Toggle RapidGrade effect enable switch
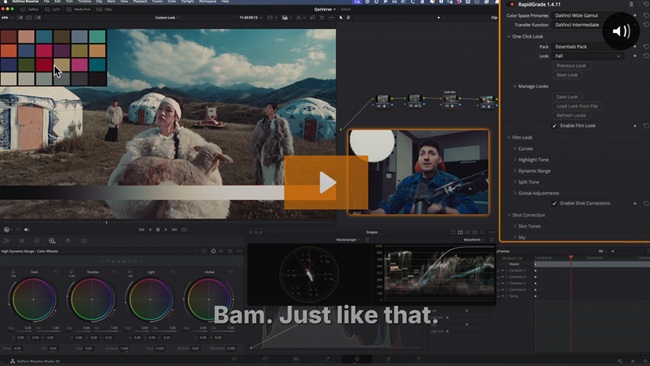Image resolution: width=650 pixels, height=366 pixels. pos(512,4)
